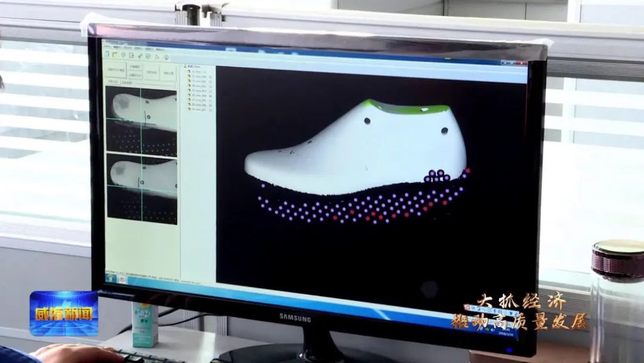Minimize the scanning application window

[505, 63]
